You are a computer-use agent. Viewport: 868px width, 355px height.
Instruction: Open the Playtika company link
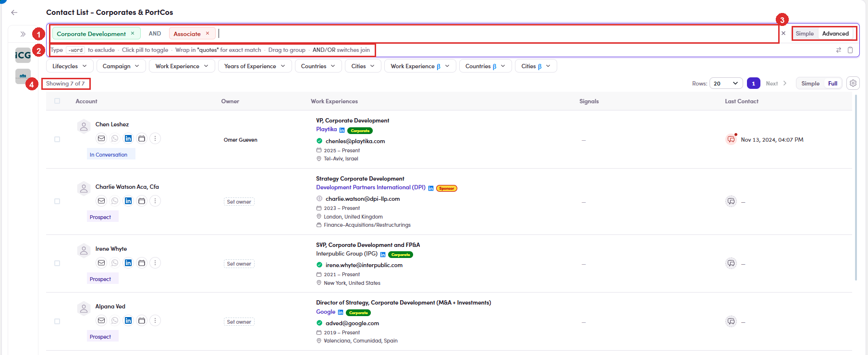click(x=326, y=129)
